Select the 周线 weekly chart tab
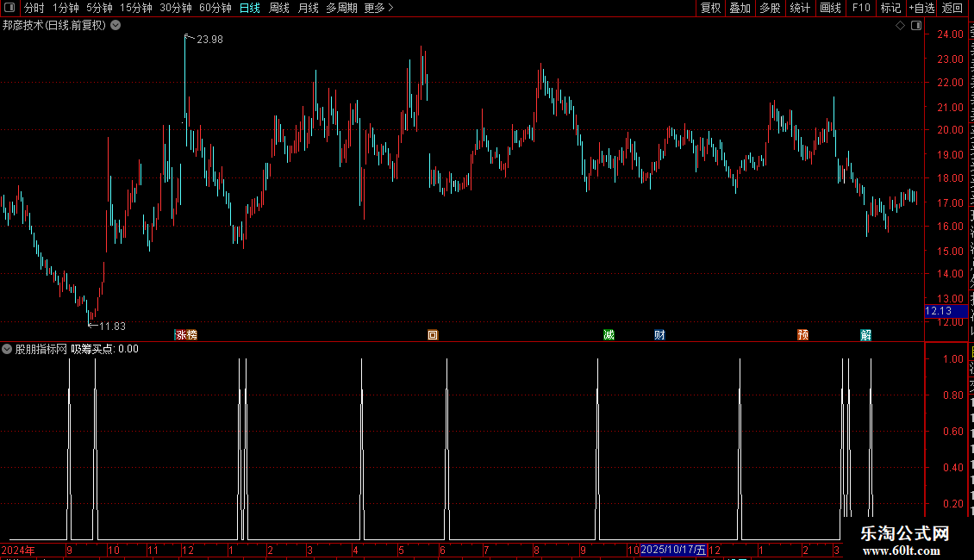The image size is (974, 560). pos(279,8)
